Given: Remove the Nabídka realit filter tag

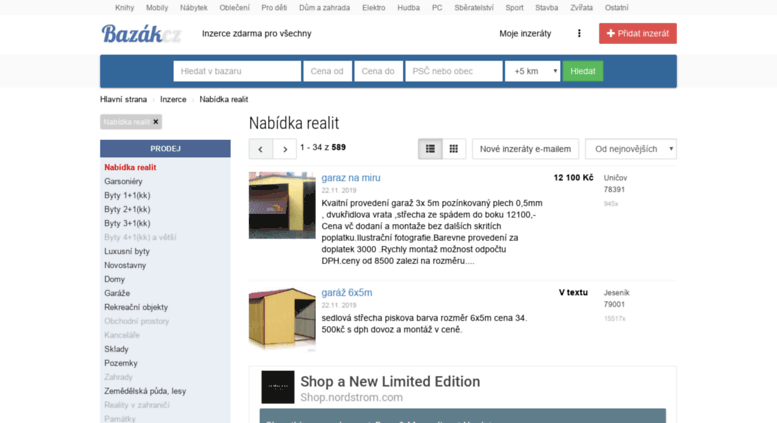Looking at the screenshot, I should point(156,122).
